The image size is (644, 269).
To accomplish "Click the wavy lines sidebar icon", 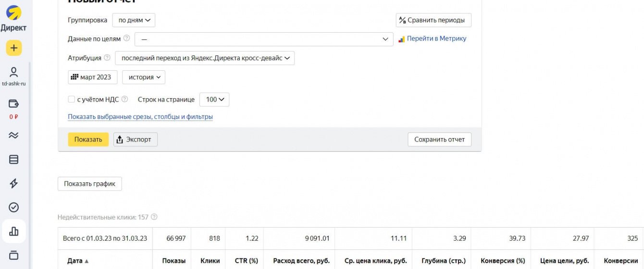I will 14,135.
